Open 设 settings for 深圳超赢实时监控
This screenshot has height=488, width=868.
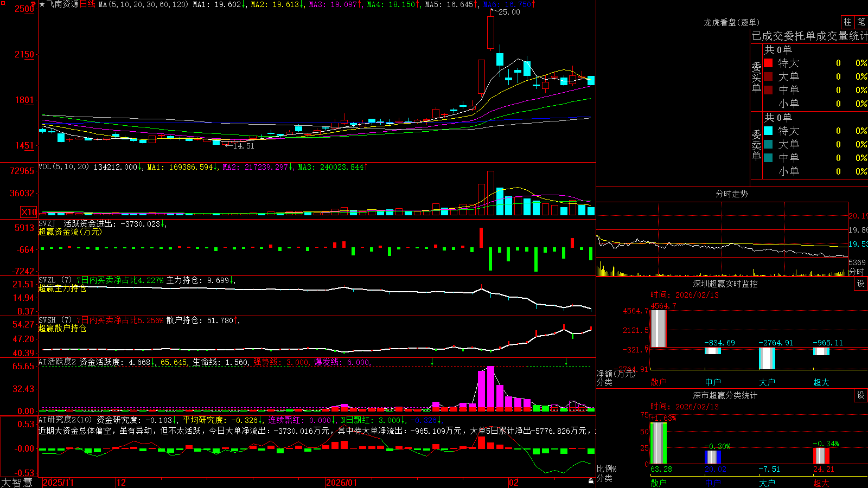[x=861, y=284]
